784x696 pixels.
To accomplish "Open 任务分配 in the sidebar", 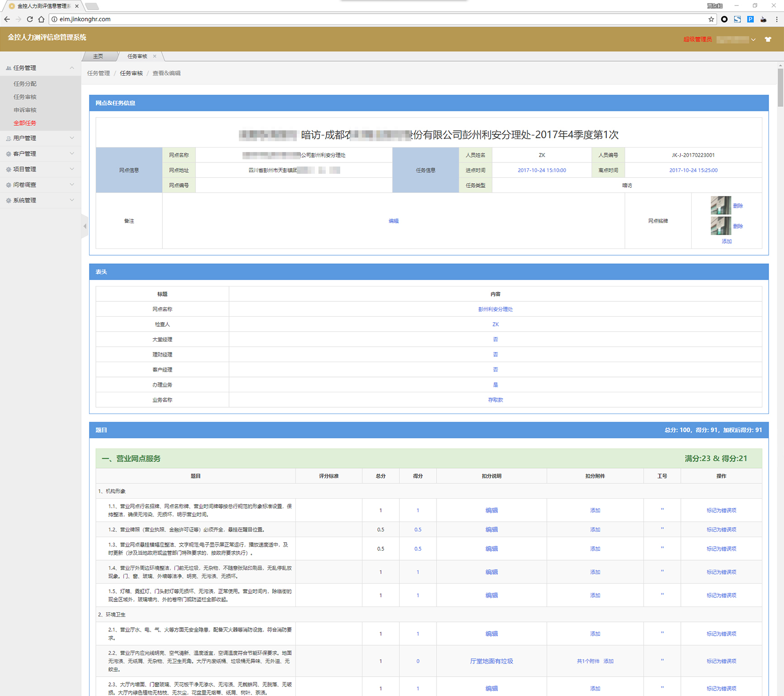I will pos(25,84).
